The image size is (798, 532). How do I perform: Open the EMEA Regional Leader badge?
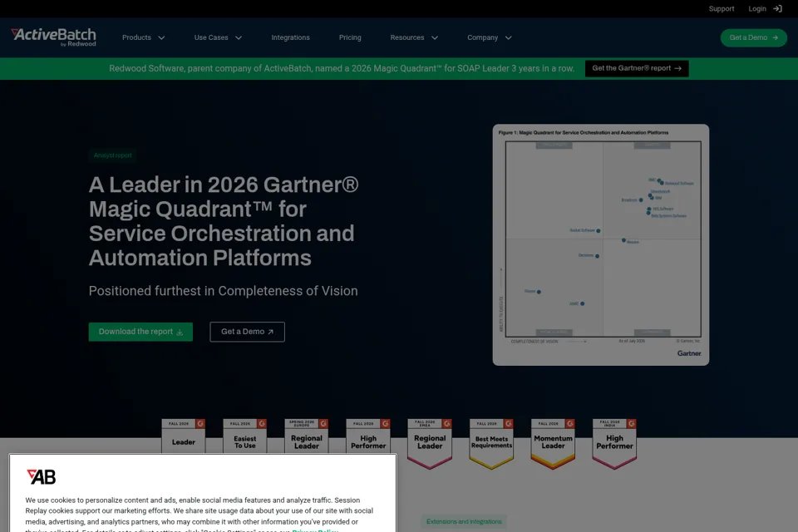click(430, 443)
